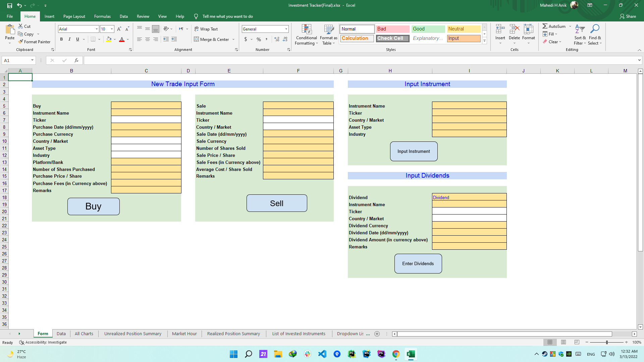The width and height of the screenshot is (644, 362).
Task: Click the Cut scissors icon
Action: point(20,26)
